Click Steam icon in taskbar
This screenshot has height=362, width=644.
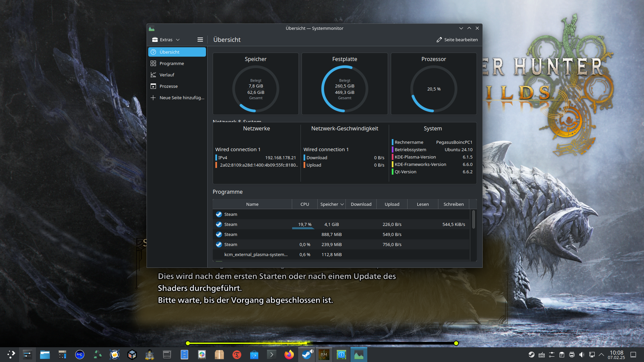307,355
